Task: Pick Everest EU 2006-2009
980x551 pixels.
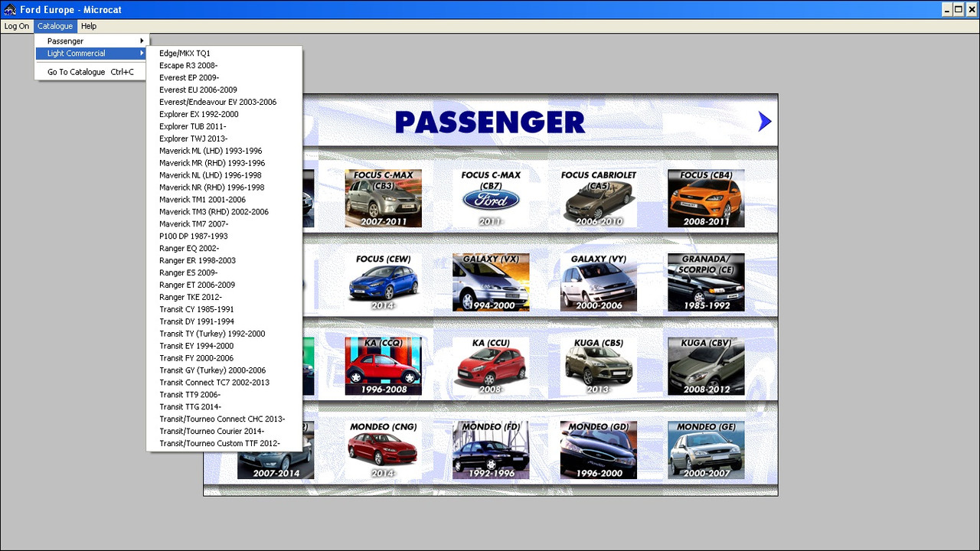Action: (x=224, y=90)
